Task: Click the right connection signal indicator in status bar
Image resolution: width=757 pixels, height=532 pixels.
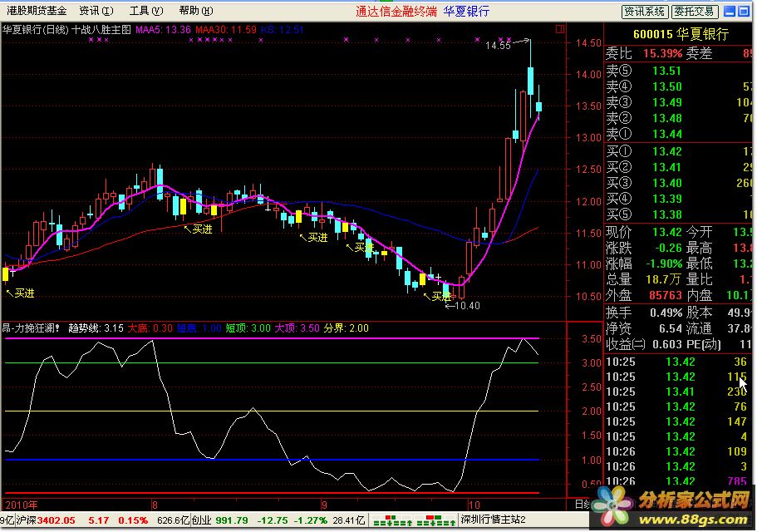Action: [x=436, y=520]
